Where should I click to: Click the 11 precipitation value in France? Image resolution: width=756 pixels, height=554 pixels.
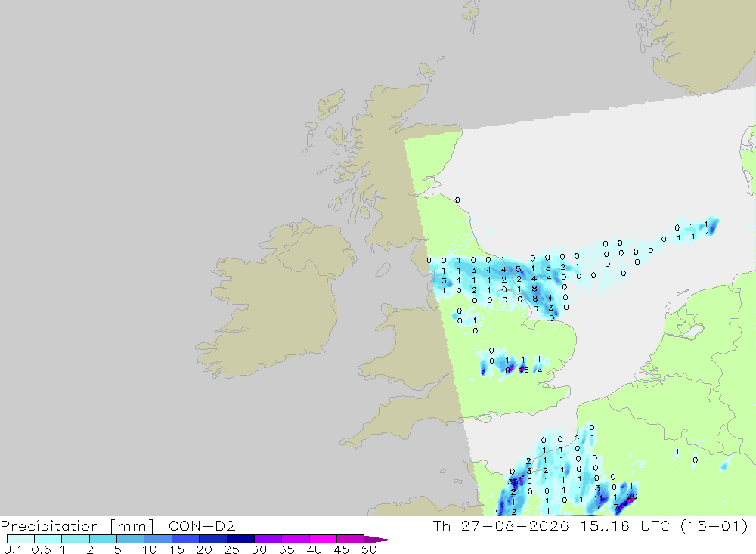click(x=598, y=499)
